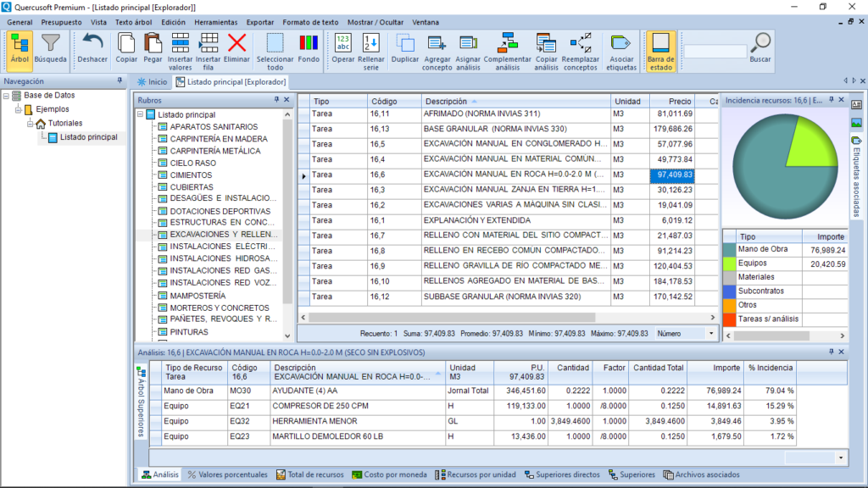Viewport: 868px width, 488px height.
Task: Open the Mostrar / Ocultar menu
Action: [x=376, y=22]
